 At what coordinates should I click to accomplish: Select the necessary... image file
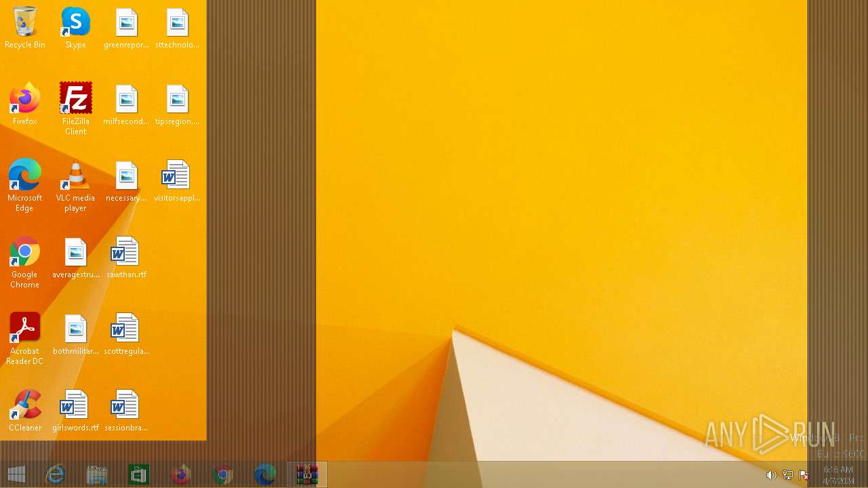(126, 181)
